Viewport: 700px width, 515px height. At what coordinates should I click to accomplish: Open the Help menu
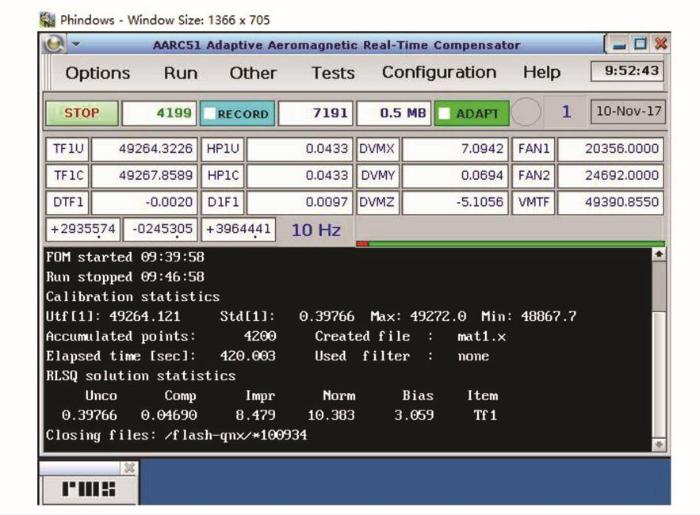pos(542,72)
